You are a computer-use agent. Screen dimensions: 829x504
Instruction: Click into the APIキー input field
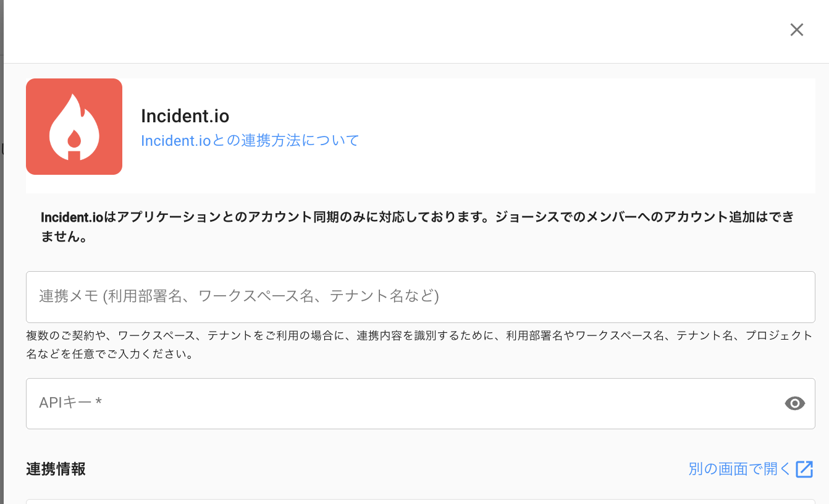(x=402, y=403)
